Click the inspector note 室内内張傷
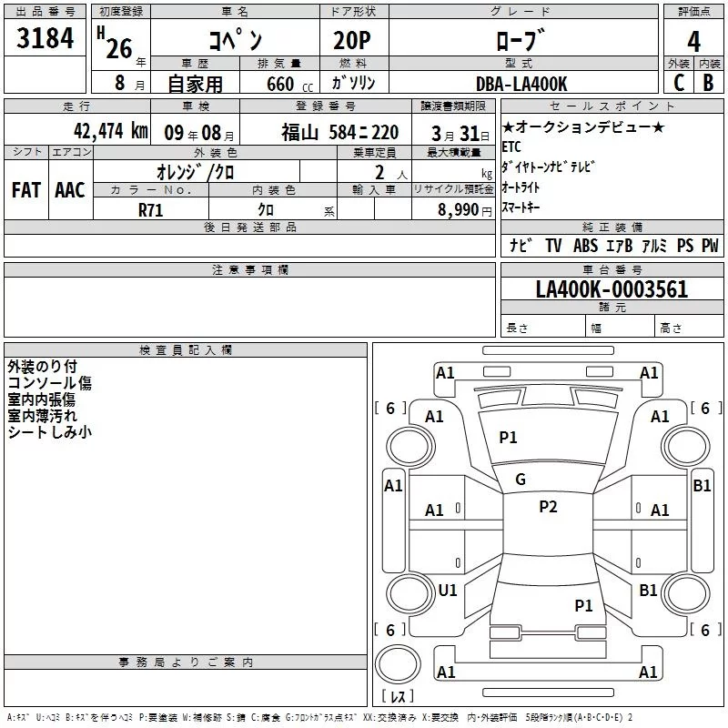728x728 pixels. 41,399
